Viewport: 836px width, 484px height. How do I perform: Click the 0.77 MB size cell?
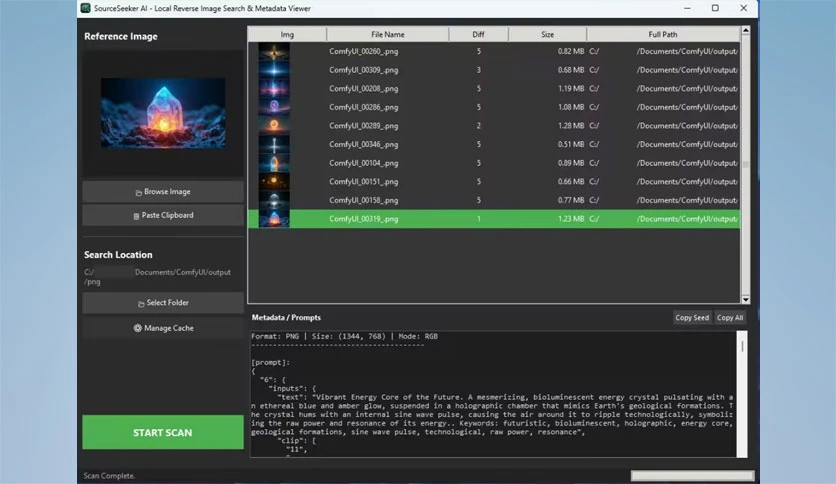pos(571,201)
